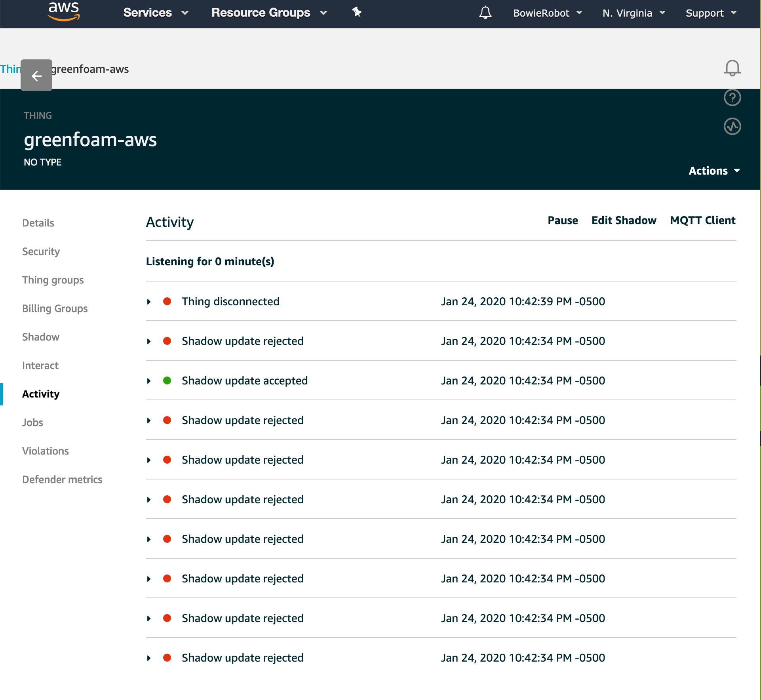
Task: Select the Activity sidebar tab
Action: coord(41,394)
